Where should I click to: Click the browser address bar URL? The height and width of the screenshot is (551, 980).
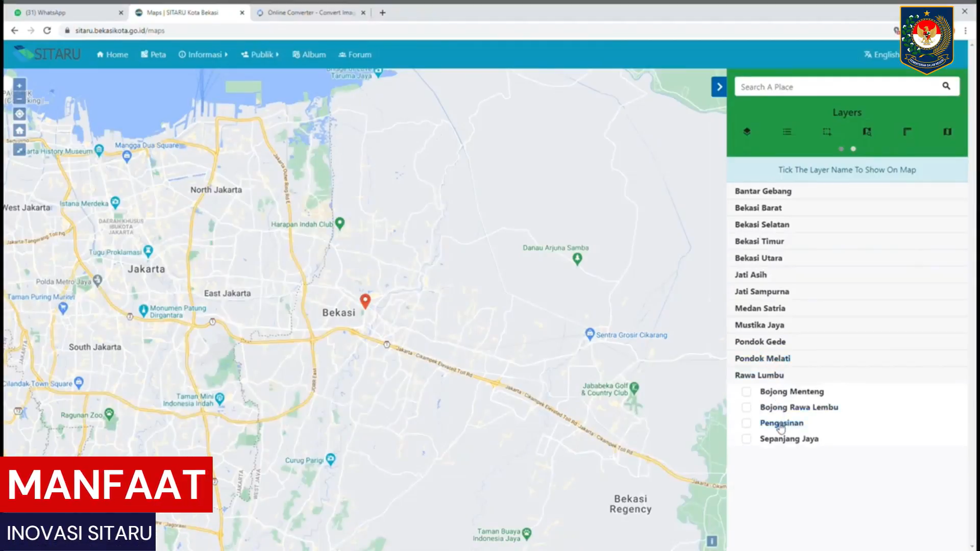(120, 31)
